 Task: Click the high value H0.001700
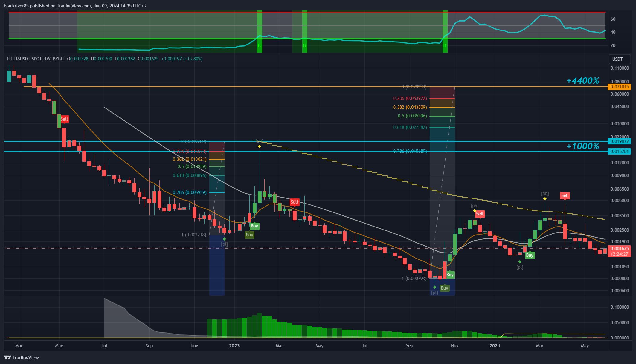pyautogui.click(x=102, y=59)
